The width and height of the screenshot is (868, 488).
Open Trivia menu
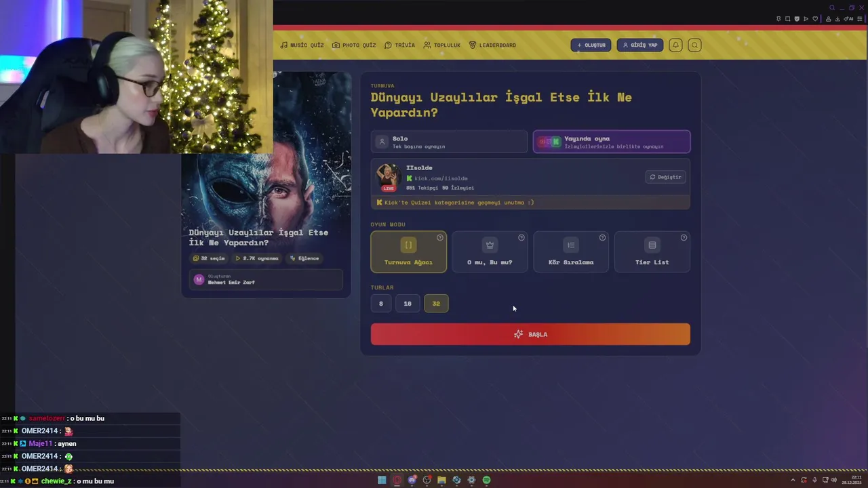tap(399, 45)
